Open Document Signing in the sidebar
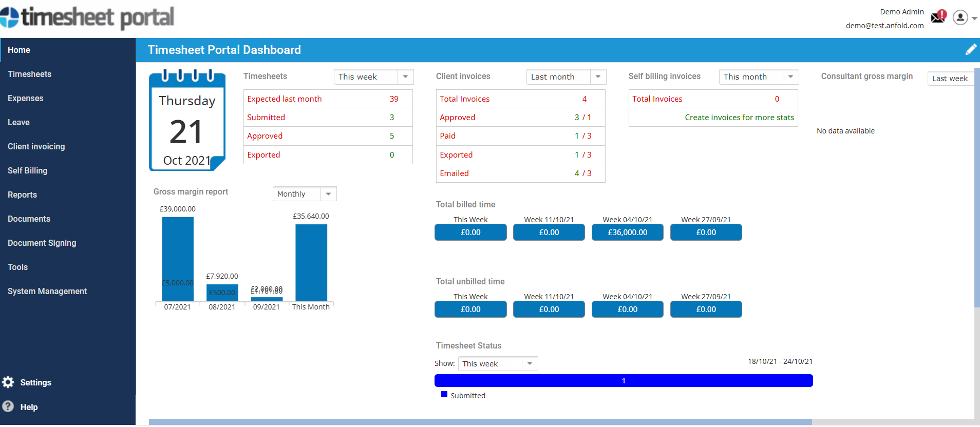This screenshot has width=980, height=427. pyautogui.click(x=68, y=243)
